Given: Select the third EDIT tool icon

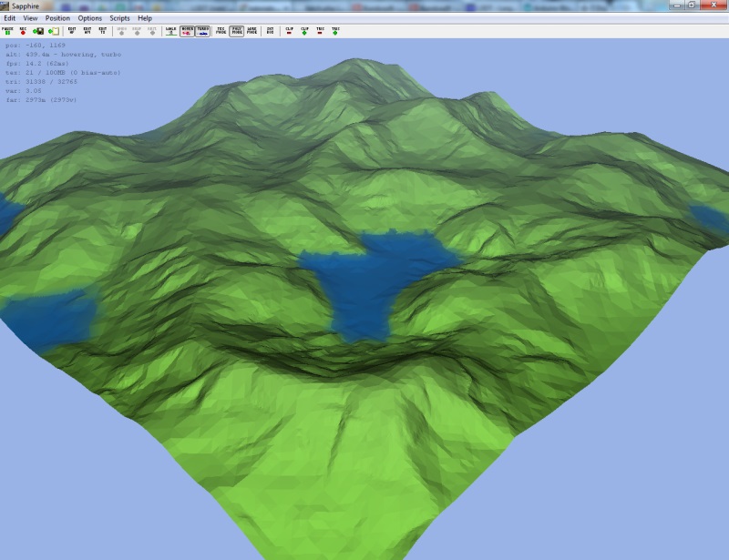Looking at the screenshot, I should click(x=102, y=30).
